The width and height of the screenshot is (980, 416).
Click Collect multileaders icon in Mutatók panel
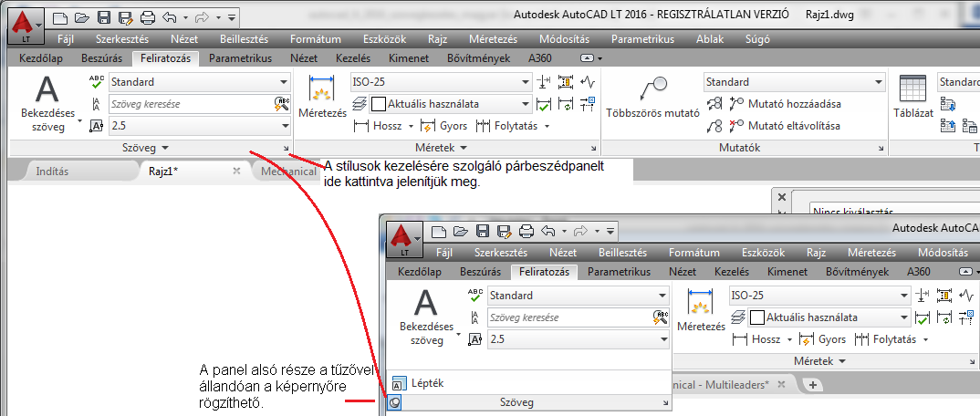click(715, 126)
